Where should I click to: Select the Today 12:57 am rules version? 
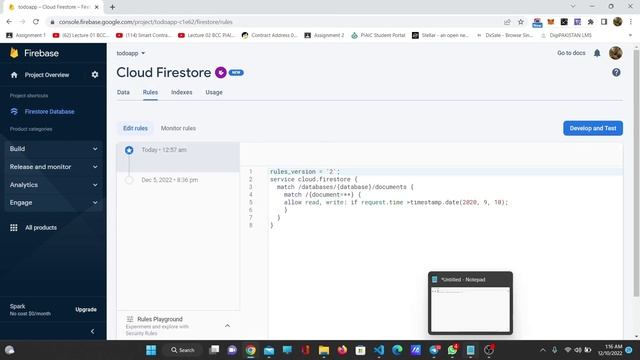click(x=178, y=157)
